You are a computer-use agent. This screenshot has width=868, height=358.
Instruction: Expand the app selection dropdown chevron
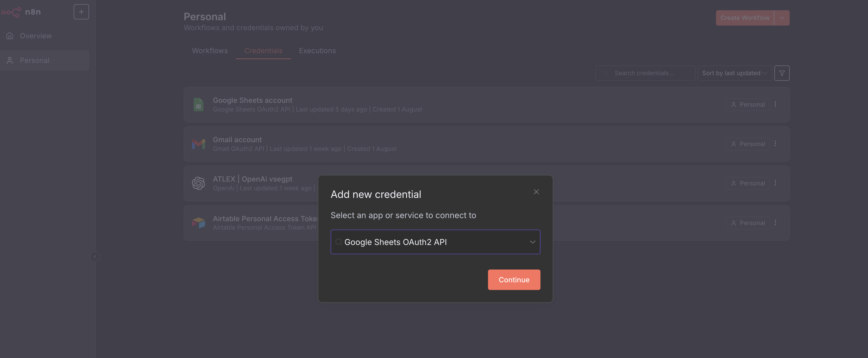(532, 242)
